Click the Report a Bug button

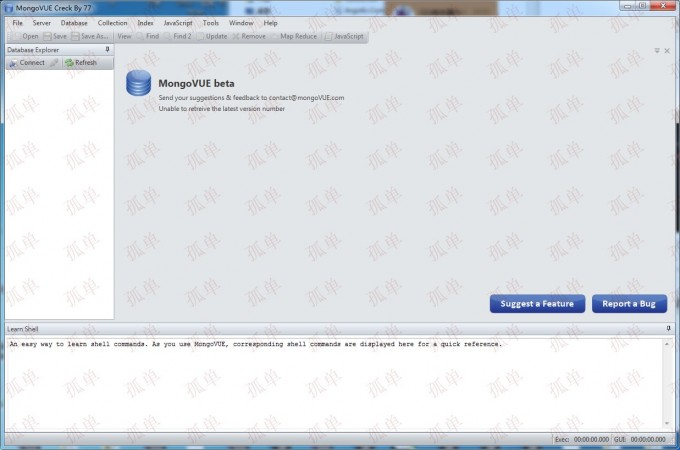click(x=629, y=304)
